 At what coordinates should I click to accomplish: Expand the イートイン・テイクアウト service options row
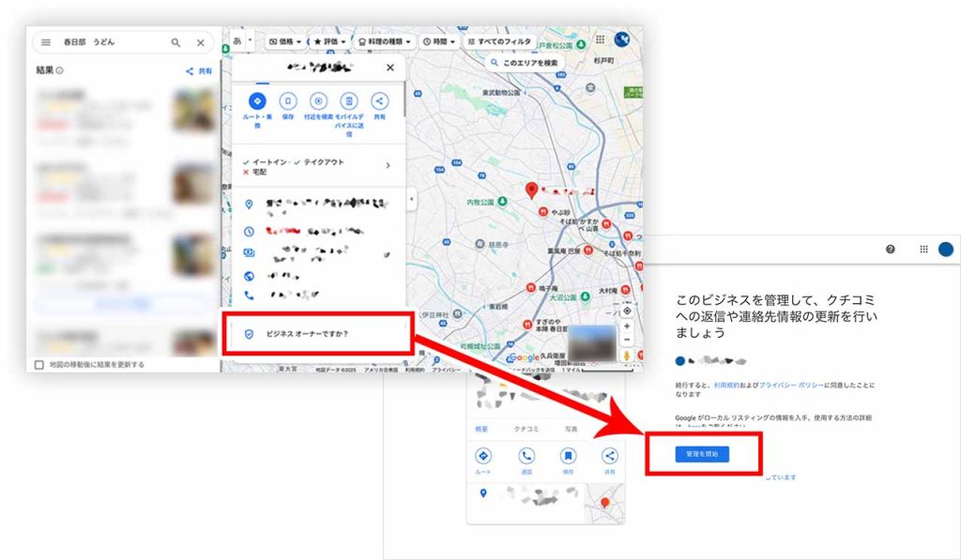[x=318, y=166]
